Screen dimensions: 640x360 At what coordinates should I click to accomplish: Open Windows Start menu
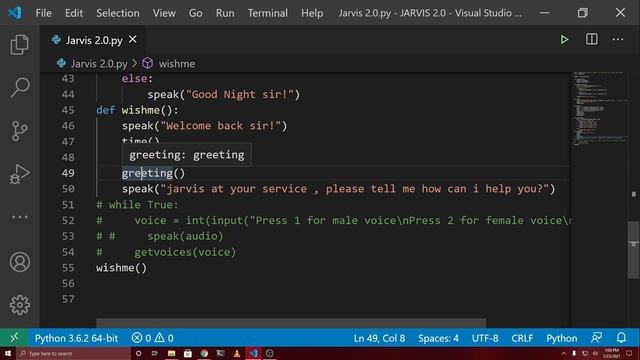(8, 353)
